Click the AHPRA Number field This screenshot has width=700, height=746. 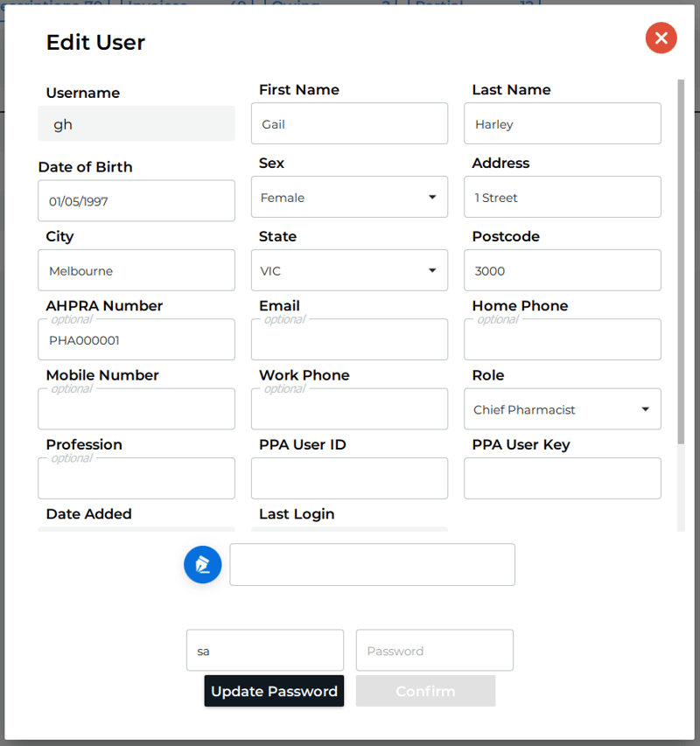tap(136, 340)
